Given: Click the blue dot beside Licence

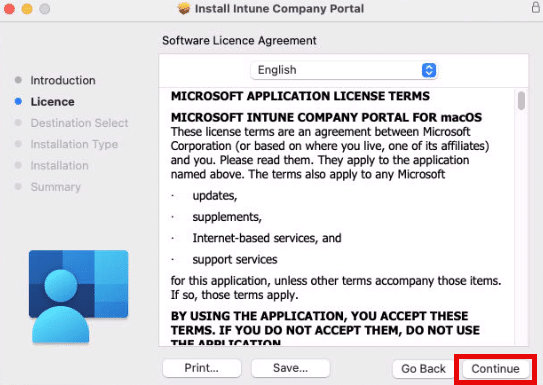Looking at the screenshot, I should point(18,101).
